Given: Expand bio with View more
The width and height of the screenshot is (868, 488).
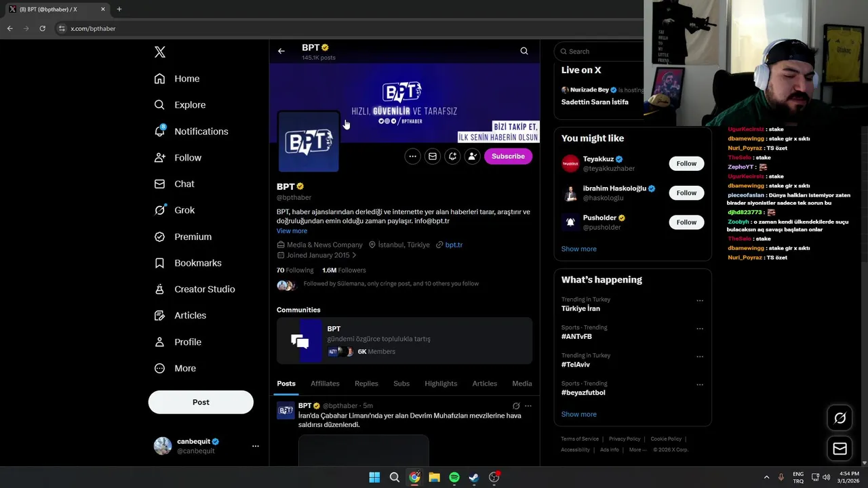Looking at the screenshot, I should pyautogui.click(x=292, y=231).
